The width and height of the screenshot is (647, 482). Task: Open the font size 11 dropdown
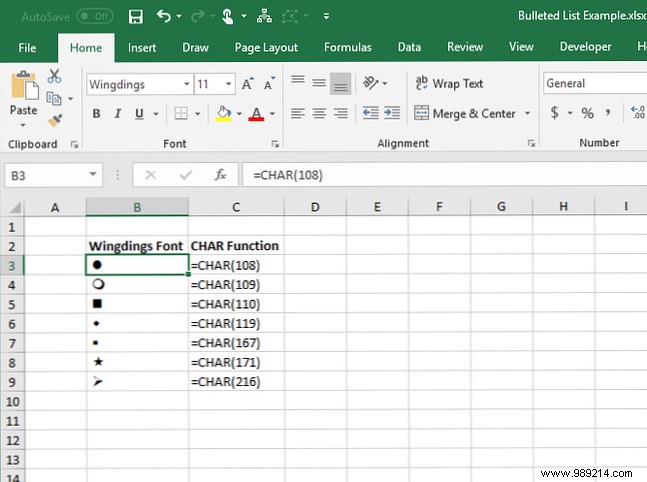(x=228, y=84)
